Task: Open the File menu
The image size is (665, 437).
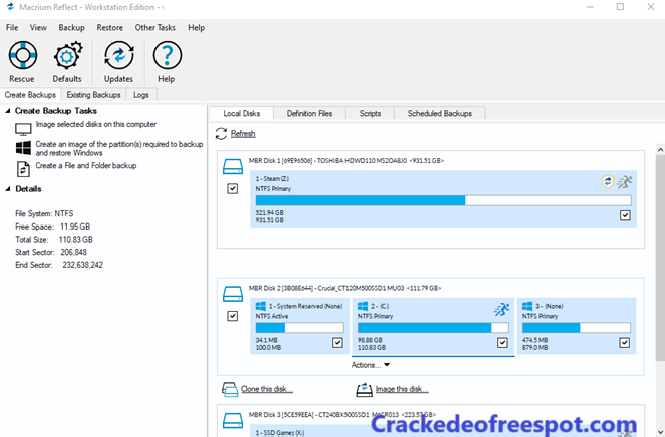Action: click(x=12, y=28)
